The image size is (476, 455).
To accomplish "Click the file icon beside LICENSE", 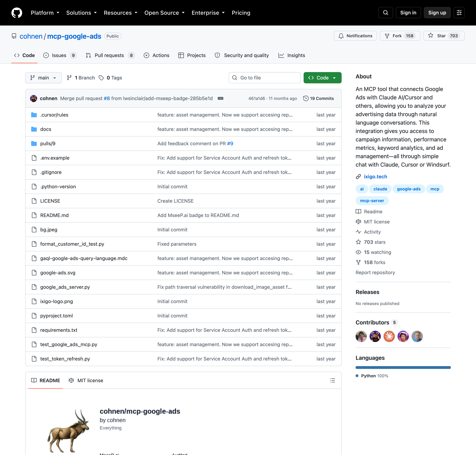I will tap(34, 201).
